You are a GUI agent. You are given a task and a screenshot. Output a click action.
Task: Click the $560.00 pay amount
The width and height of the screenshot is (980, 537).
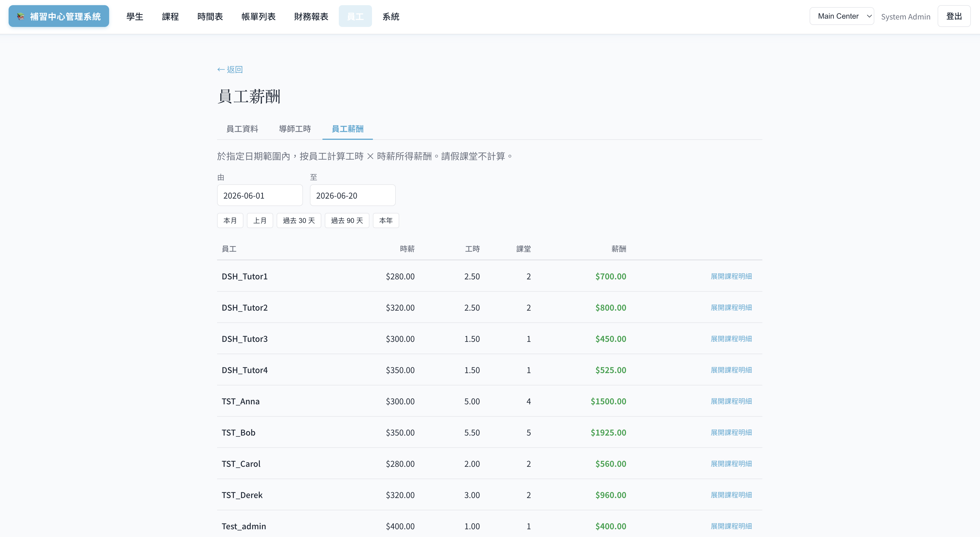tap(611, 464)
